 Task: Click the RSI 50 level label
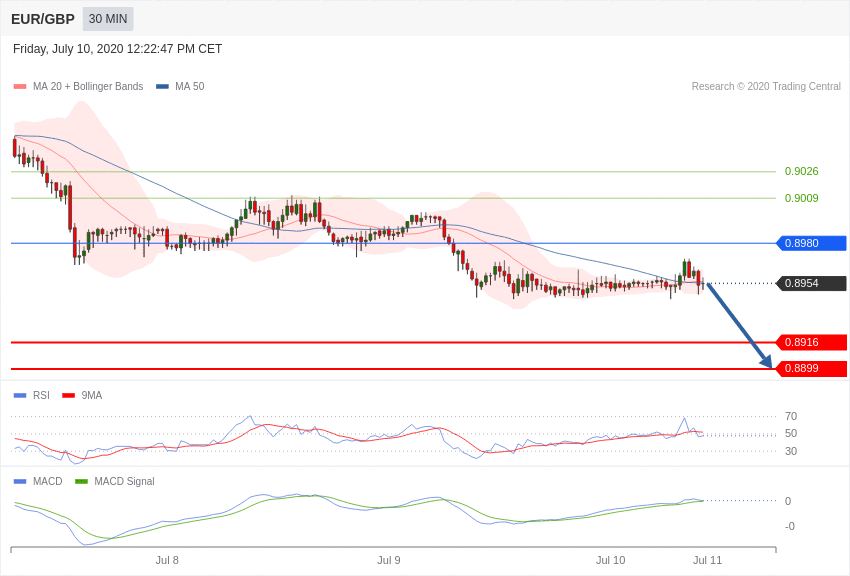(791, 433)
